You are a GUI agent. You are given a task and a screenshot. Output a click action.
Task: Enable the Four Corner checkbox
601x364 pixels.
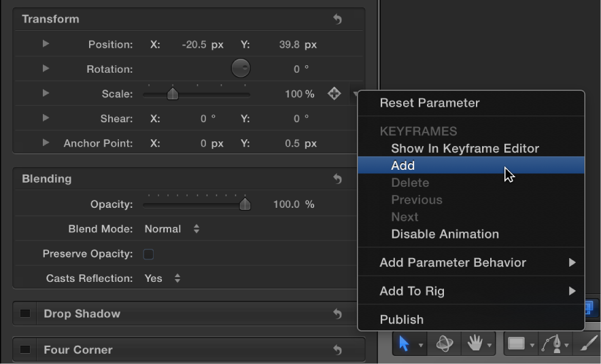click(25, 350)
